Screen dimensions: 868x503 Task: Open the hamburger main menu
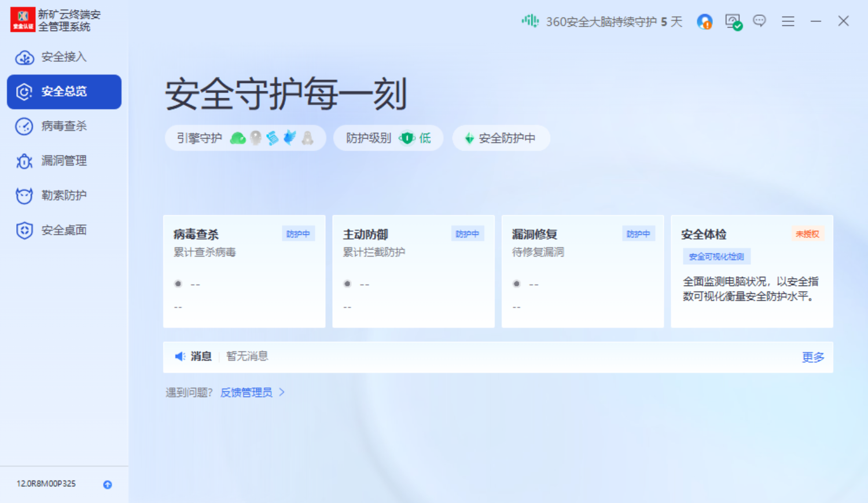coord(788,21)
